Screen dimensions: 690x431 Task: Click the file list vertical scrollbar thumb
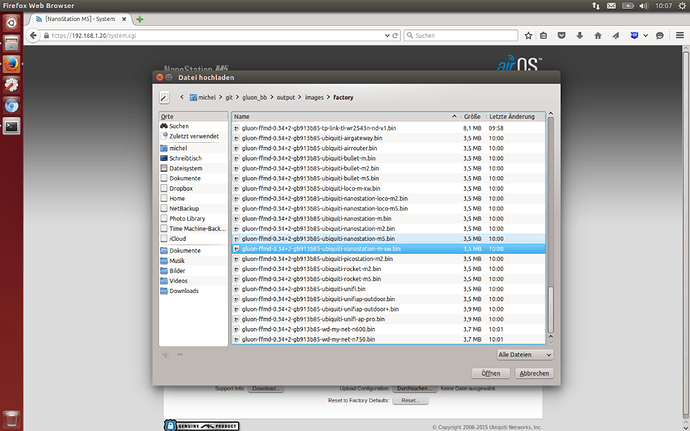click(550, 310)
